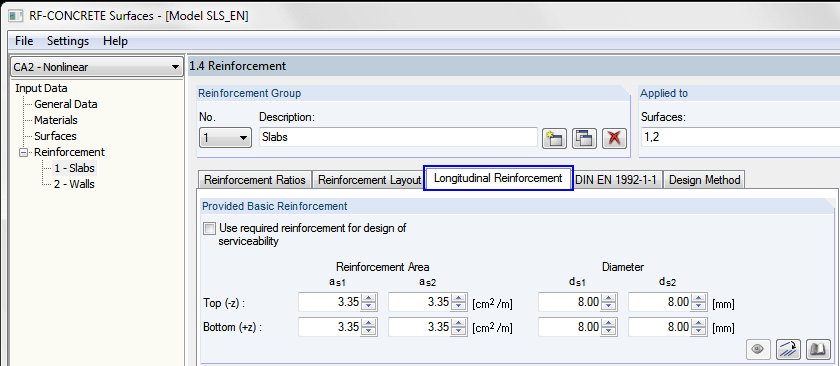Click Top ds2 diameter field

pos(659,302)
